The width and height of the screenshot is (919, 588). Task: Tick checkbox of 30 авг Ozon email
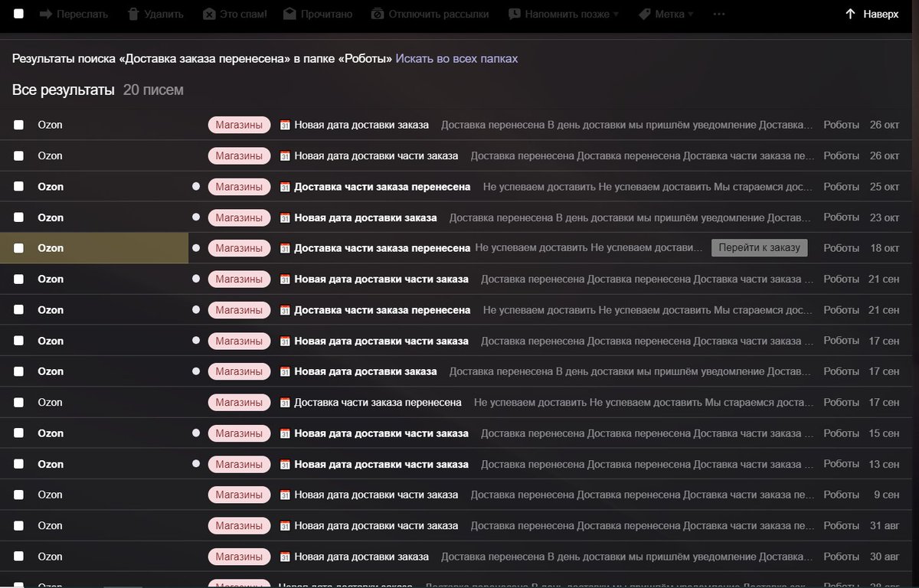18,557
